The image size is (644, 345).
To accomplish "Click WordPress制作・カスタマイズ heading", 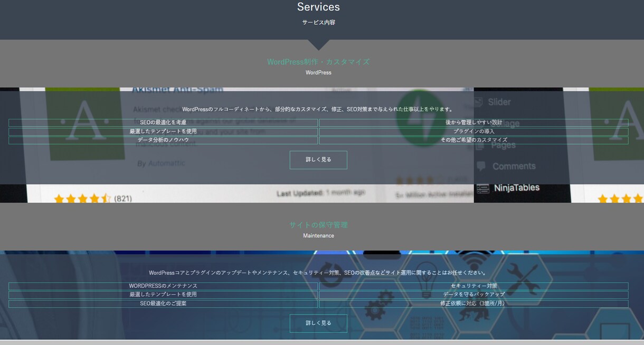I will (x=318, y=62).
